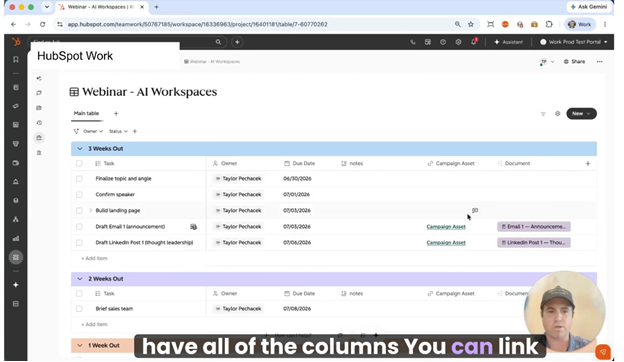Click due date 06/30/2026
Screen dimensions: 624x362
click(x=297, y=179)
